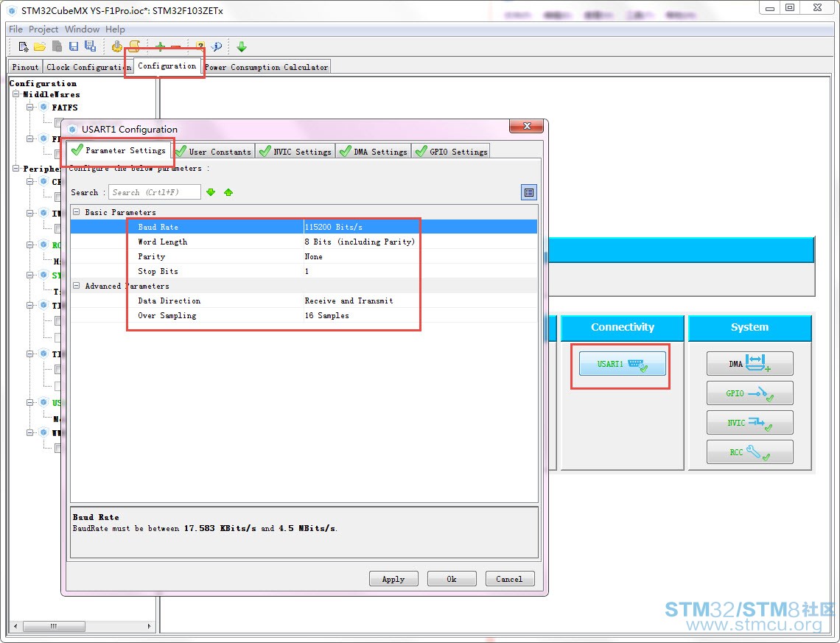Open the USART1 connectivity peripheral

point(622,364)
